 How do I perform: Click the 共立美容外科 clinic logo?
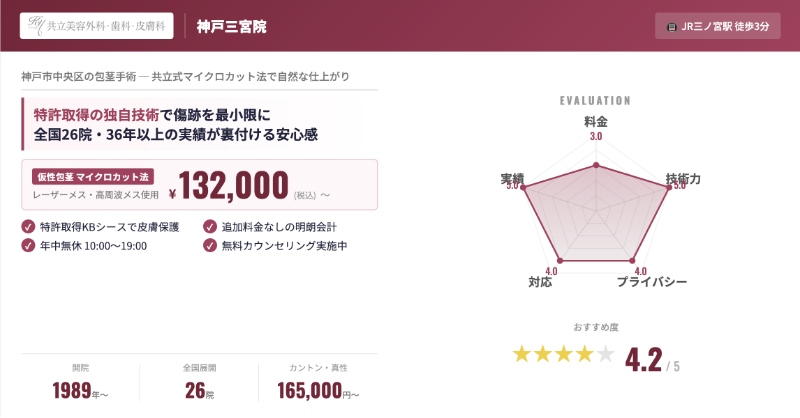click(97, 25)
